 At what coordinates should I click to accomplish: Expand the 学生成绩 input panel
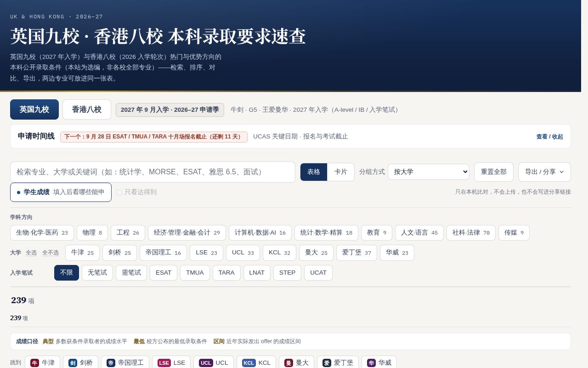pos(61,192)
